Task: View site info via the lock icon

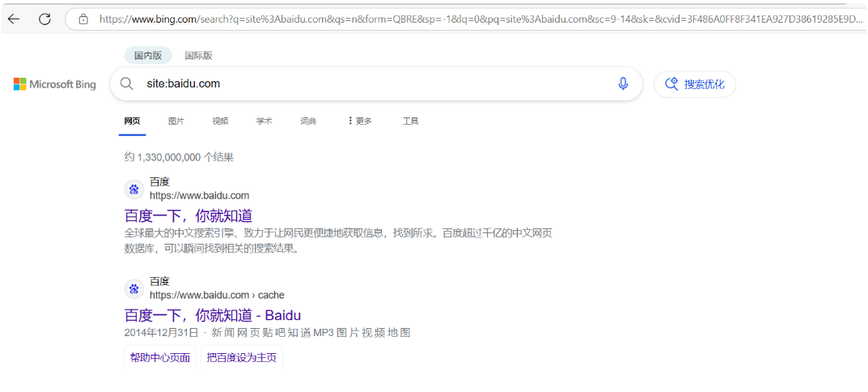Action: (83, 19)
